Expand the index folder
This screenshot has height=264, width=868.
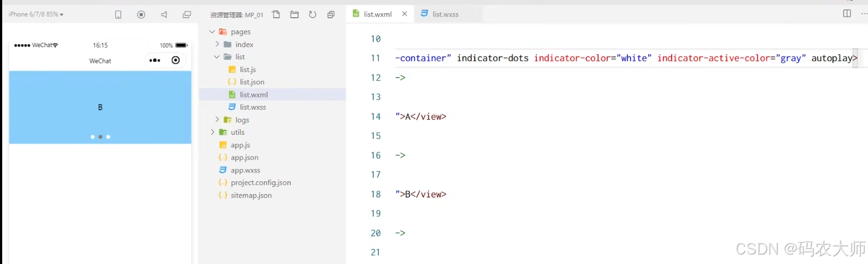point(217,44)
